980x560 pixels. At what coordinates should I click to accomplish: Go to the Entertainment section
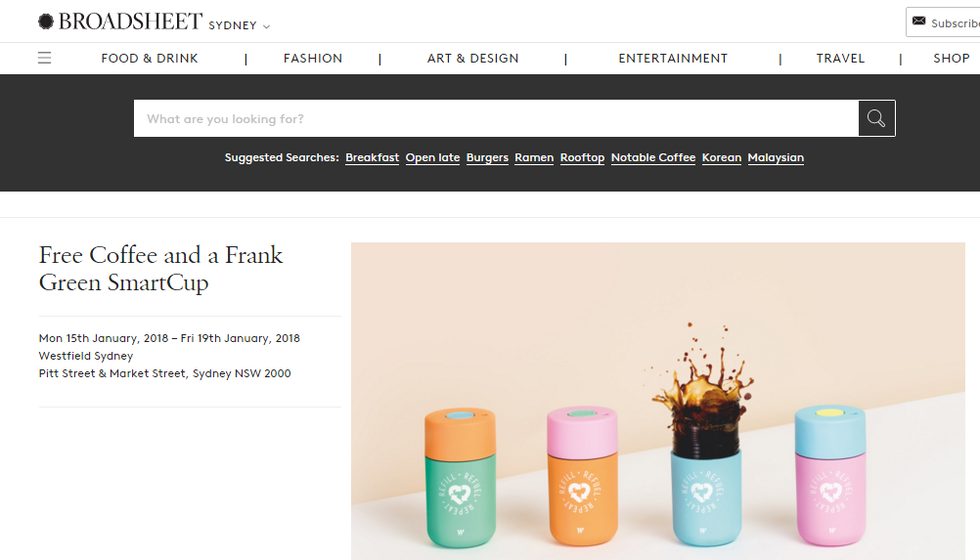click(x=673, y=58)
